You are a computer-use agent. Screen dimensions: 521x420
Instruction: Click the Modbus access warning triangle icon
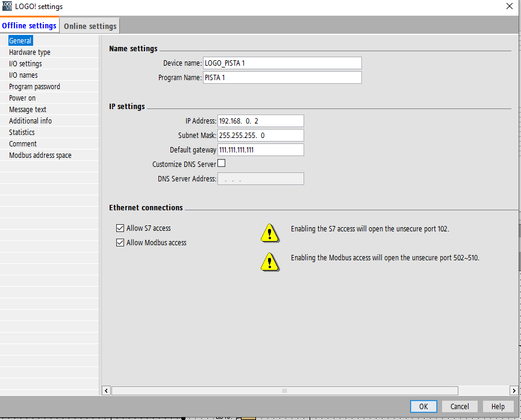pos(270,262)
